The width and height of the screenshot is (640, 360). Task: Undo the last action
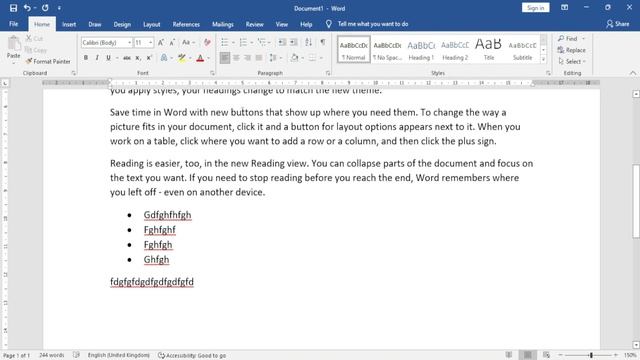click(27, 8)
